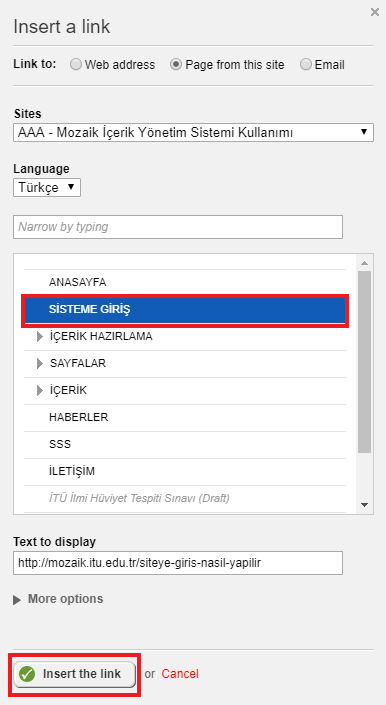
Task: Open the Language dropdown set to Türkçe
Action: (x=47, y=187)
